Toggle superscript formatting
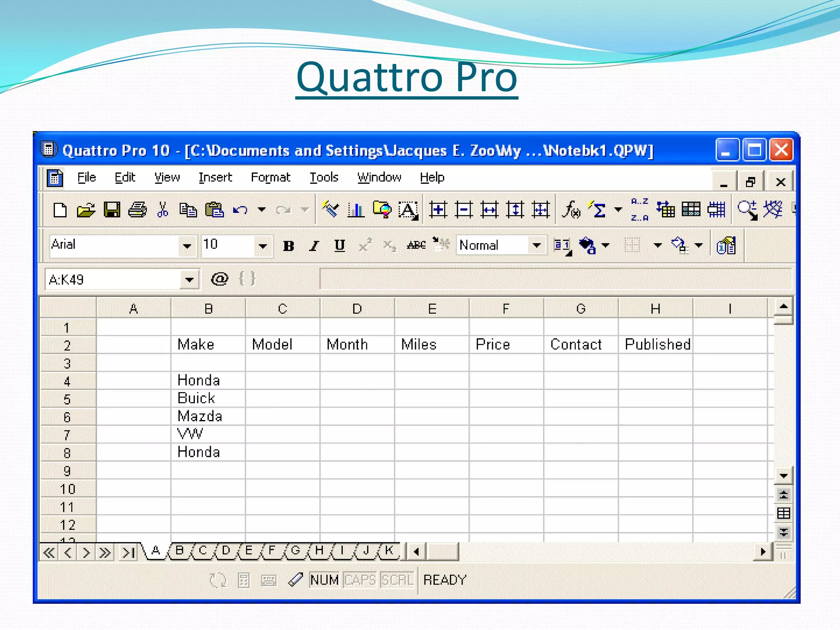 pos(365,245)
